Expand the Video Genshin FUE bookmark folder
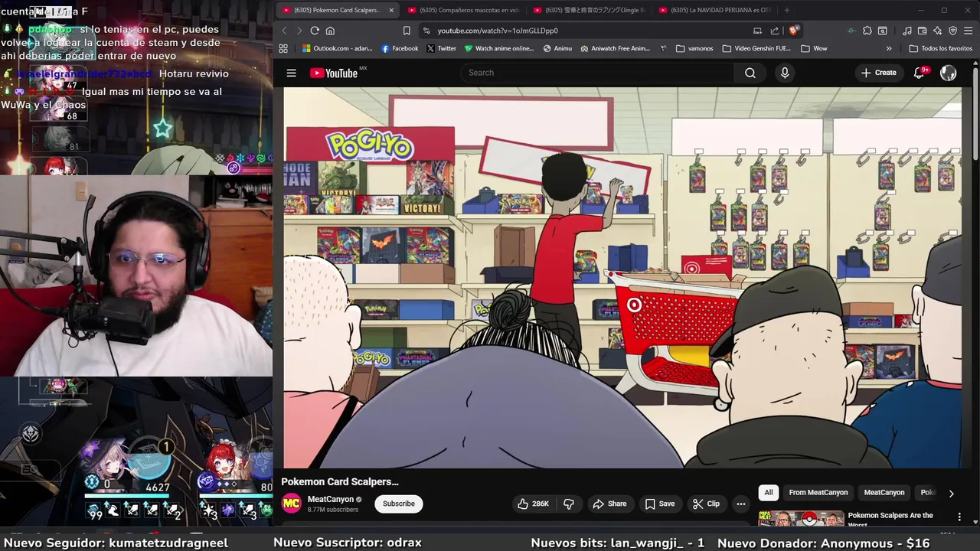 [756, 48]
